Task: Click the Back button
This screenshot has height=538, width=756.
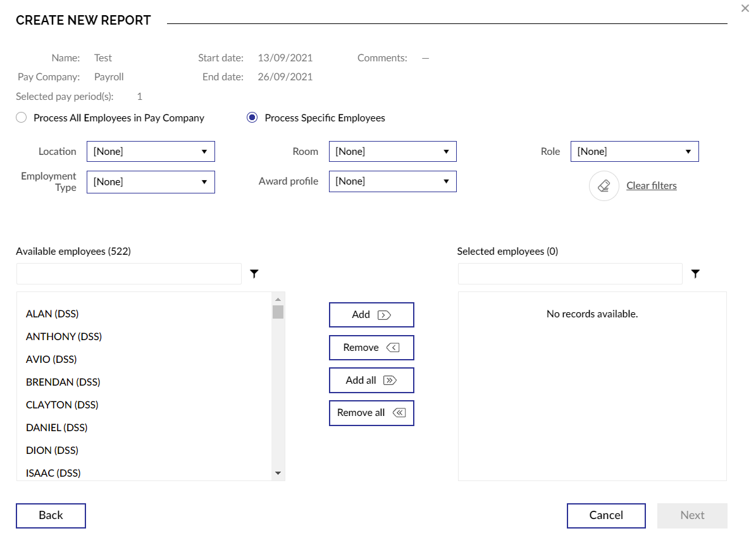Action: click(51, 515)
